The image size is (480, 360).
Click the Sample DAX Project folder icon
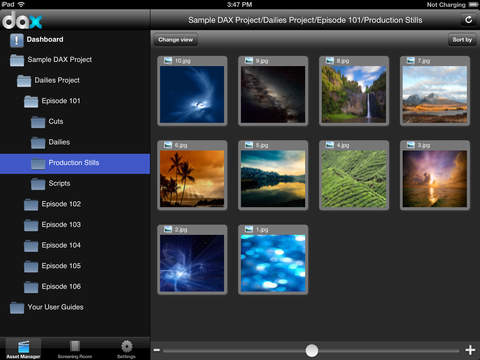(17, 60)
